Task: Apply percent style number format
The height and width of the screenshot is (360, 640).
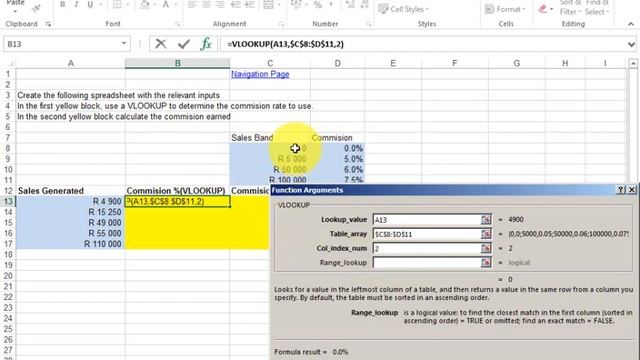Action: pos(318,4)
